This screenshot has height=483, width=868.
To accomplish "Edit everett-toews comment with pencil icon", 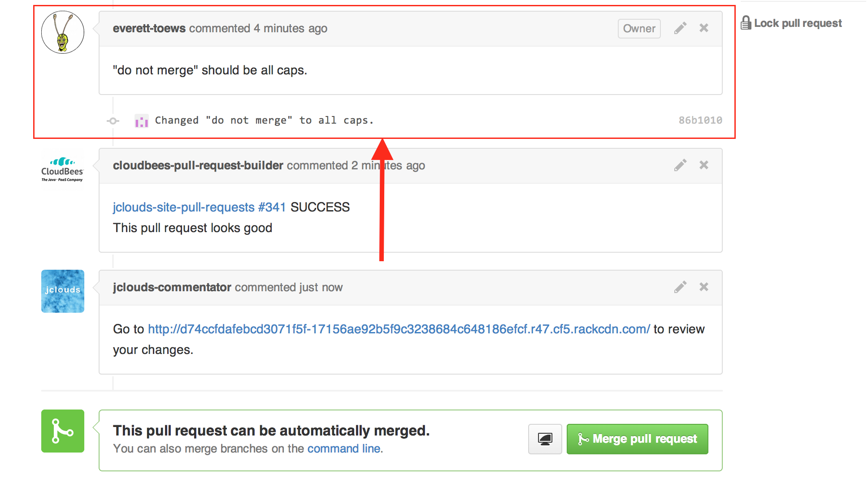I will 680,28.
